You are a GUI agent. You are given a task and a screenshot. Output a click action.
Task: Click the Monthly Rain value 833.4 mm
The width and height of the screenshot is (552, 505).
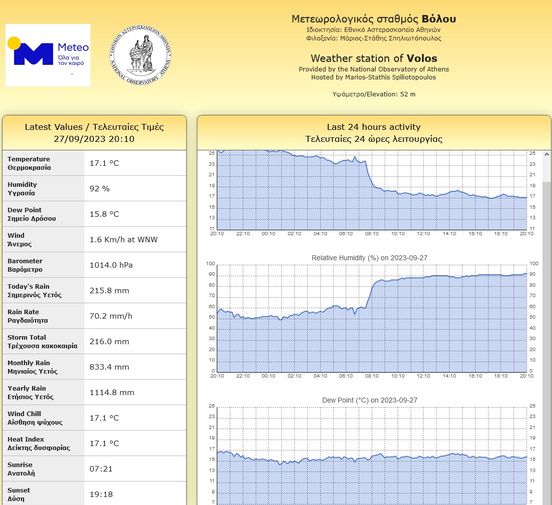[109, 367]
